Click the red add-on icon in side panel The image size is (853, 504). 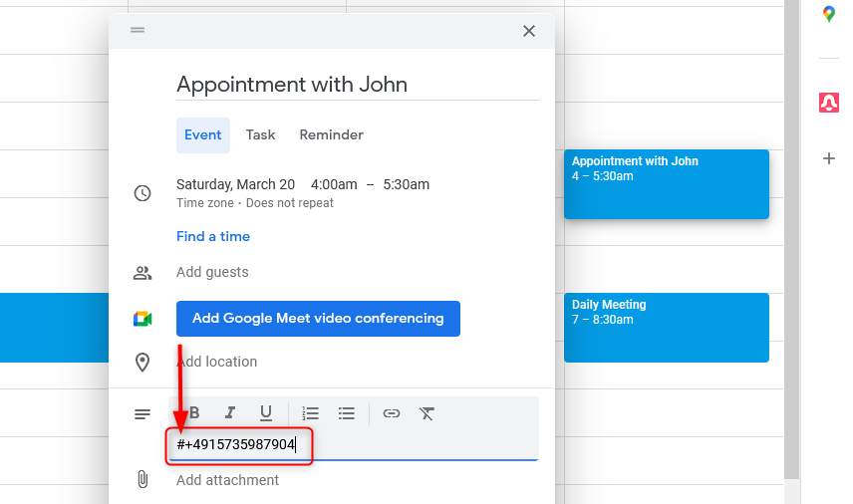coord(828,103)
